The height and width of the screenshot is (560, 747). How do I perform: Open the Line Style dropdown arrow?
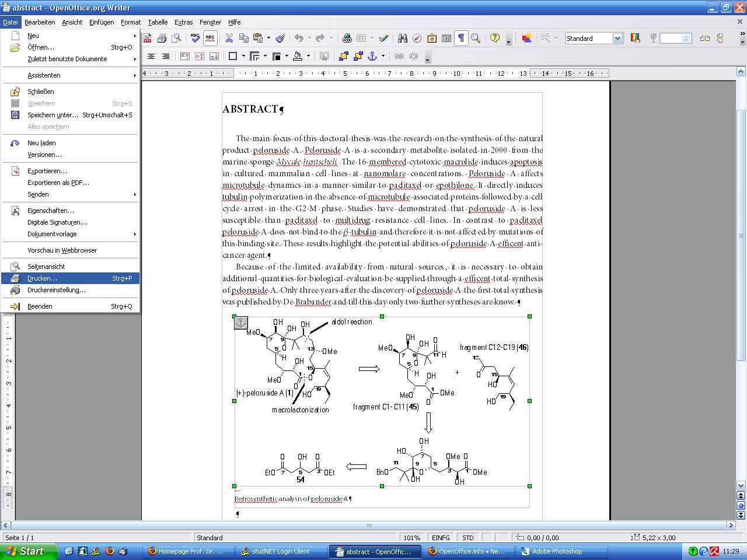pyautogui.click(x=265, y=56)
